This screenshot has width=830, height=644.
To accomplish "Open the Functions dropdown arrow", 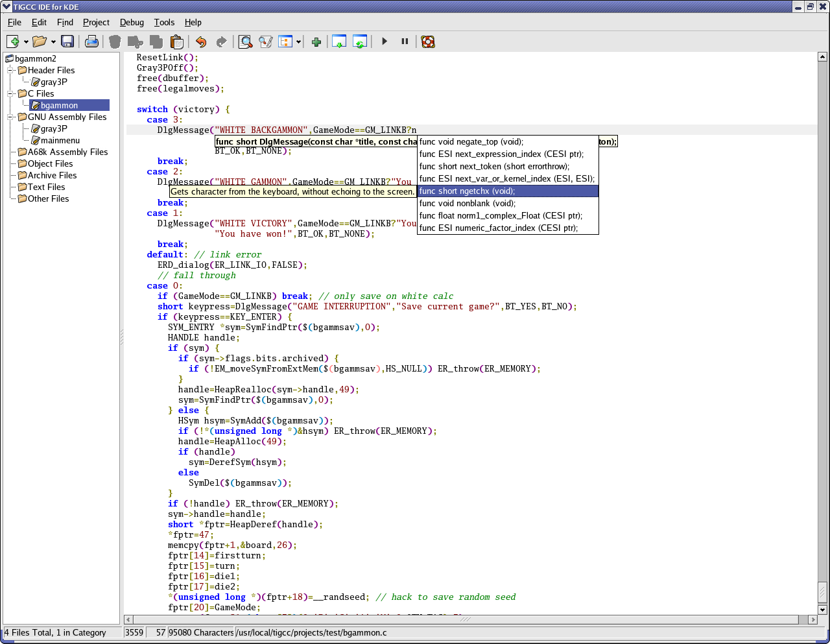I will pyautogui.click(x=298, y=42).
